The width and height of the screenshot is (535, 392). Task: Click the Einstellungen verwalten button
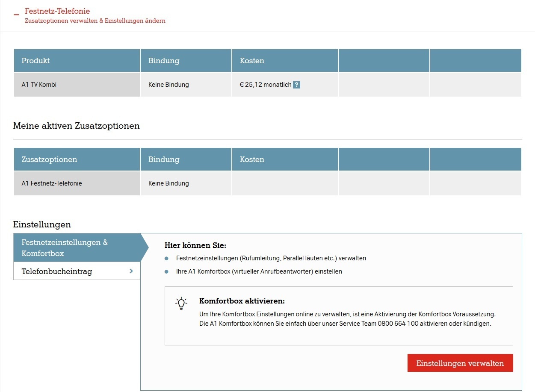pos(460,363)
